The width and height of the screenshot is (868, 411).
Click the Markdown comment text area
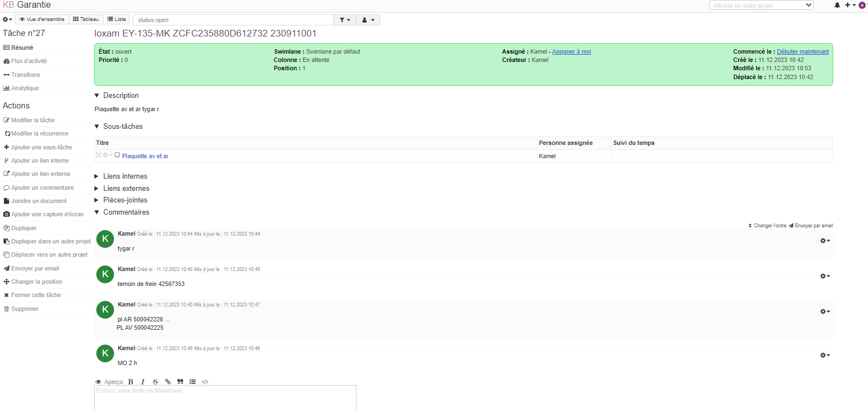(225, 398)
